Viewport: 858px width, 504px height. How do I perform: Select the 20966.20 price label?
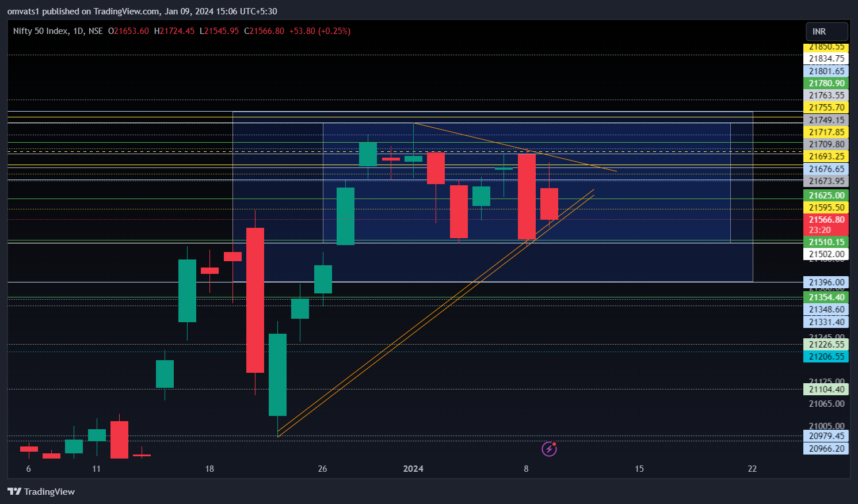click(826, 449)
